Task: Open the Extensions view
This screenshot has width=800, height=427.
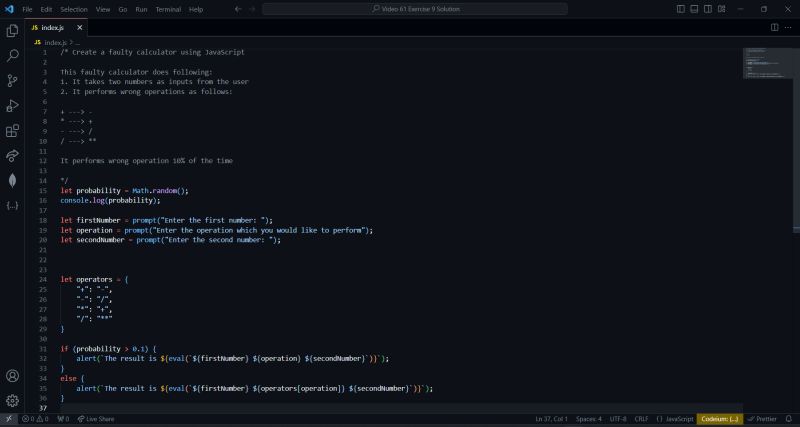Action: coord(12,131)
